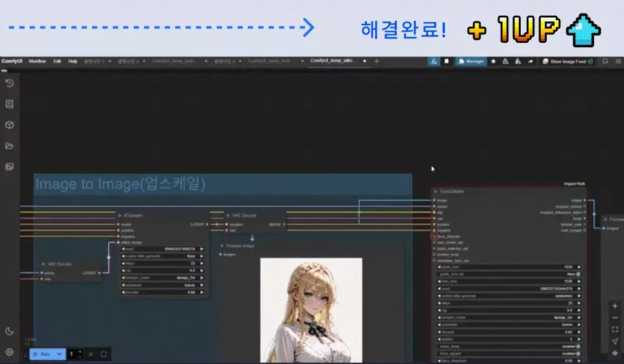Increase KSampler steps with right arrow

coord(202,263)
